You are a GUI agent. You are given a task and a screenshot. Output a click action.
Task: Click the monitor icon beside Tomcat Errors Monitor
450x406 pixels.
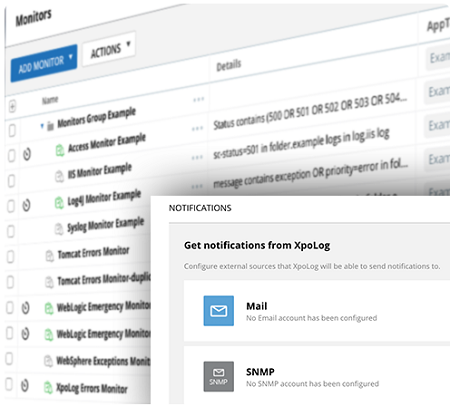(x=49, y=256)
